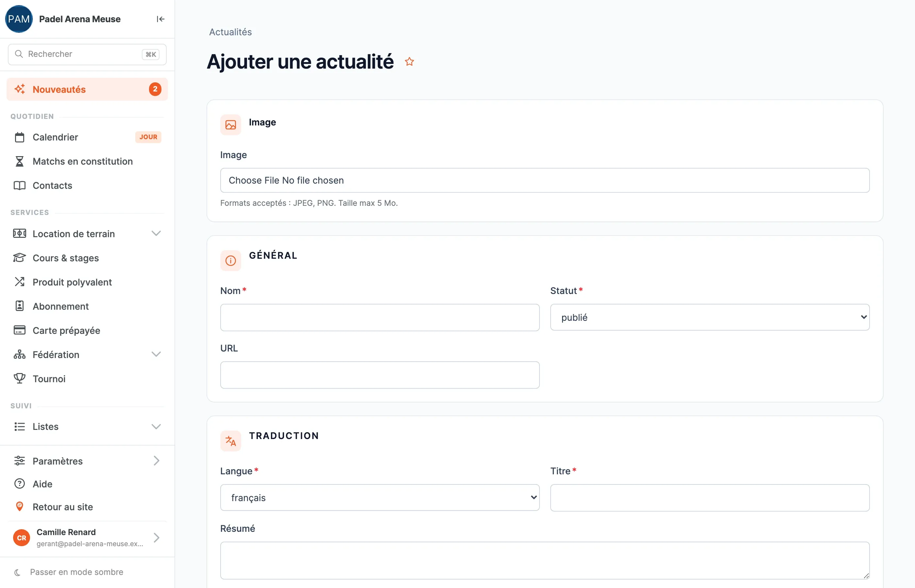Click the CR user avatar
Screen dimensions: 915x588
click(21, 538)
